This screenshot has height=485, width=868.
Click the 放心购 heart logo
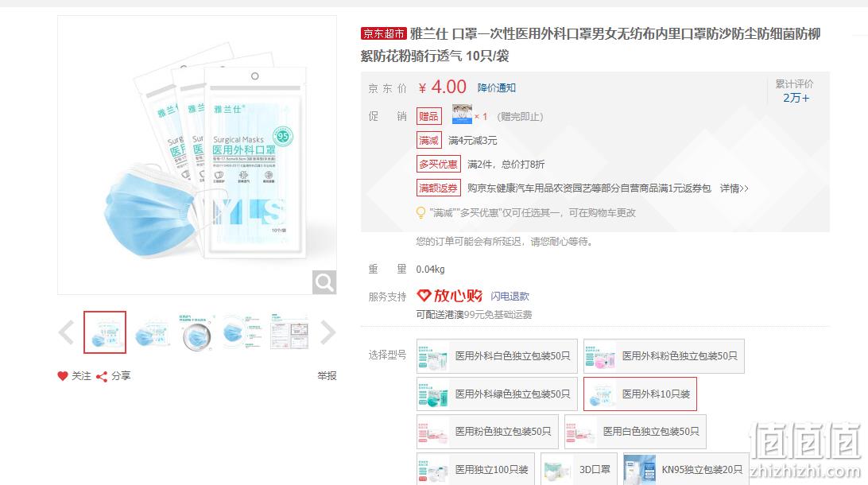click(449, 296)
